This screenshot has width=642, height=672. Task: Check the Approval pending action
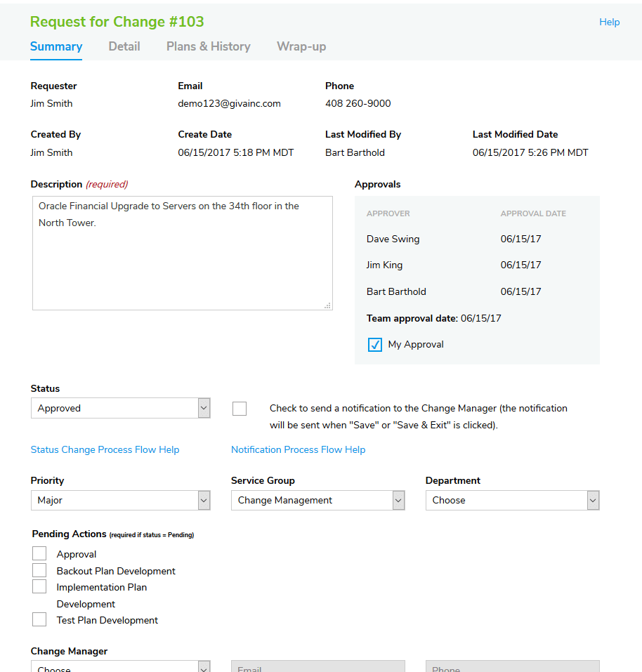pyautogui.click(x=39, y=553)
